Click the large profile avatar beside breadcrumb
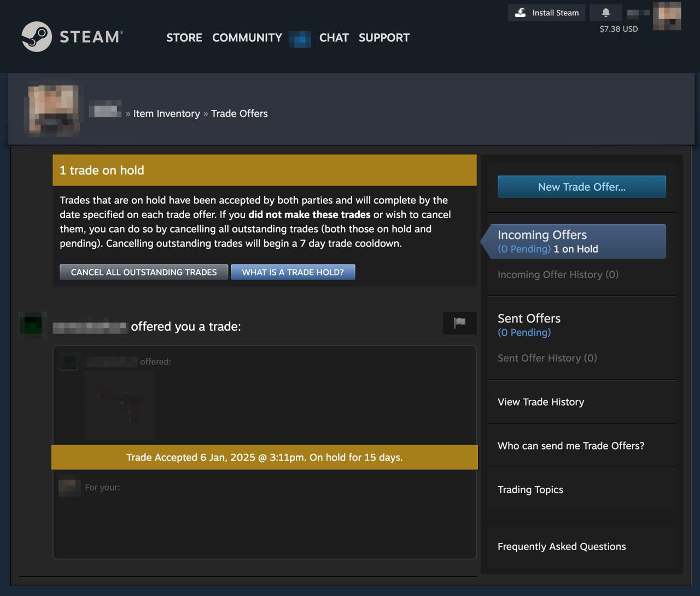 click(54, 109)
